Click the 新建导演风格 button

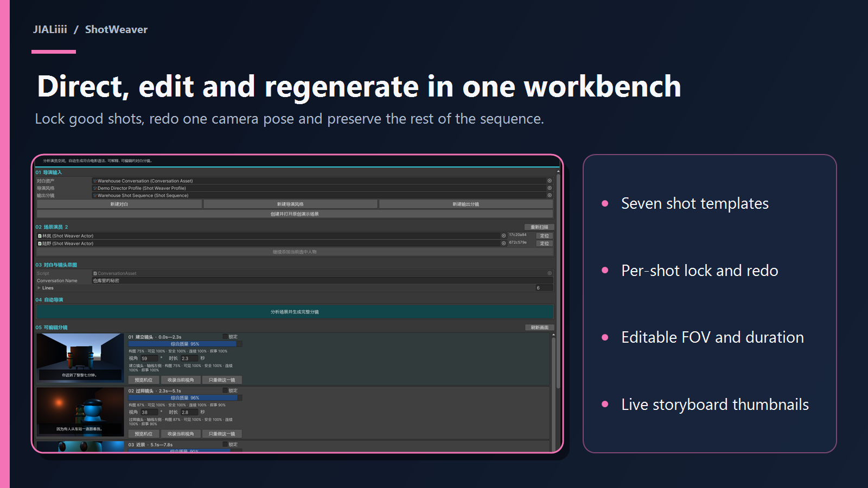pyautogui.click(x=290, y=204)
